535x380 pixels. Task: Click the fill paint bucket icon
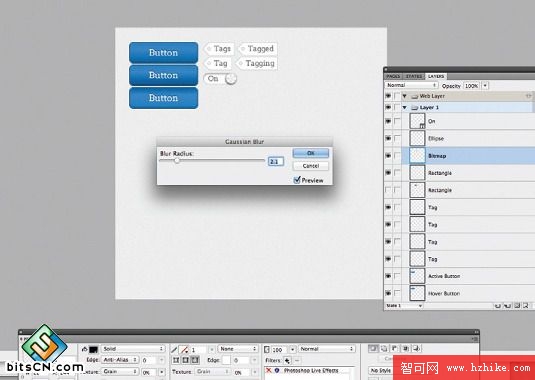pyautogui.click(x=85, y=349)
